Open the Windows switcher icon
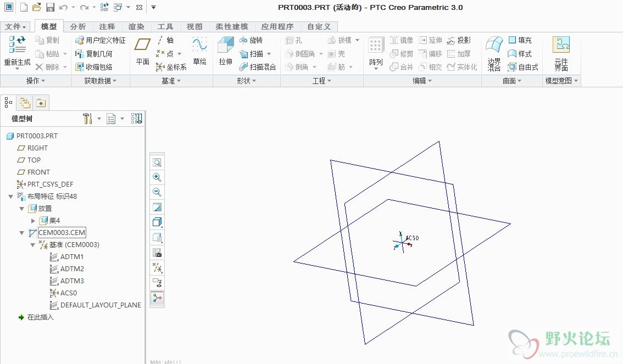The height and width of the screenshot is (364, 623). pos(118,7)
